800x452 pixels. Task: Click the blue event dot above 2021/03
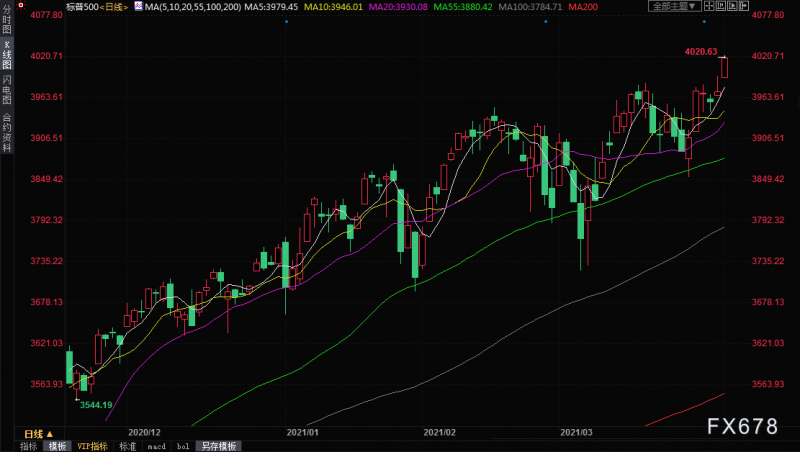coord(546,21)
